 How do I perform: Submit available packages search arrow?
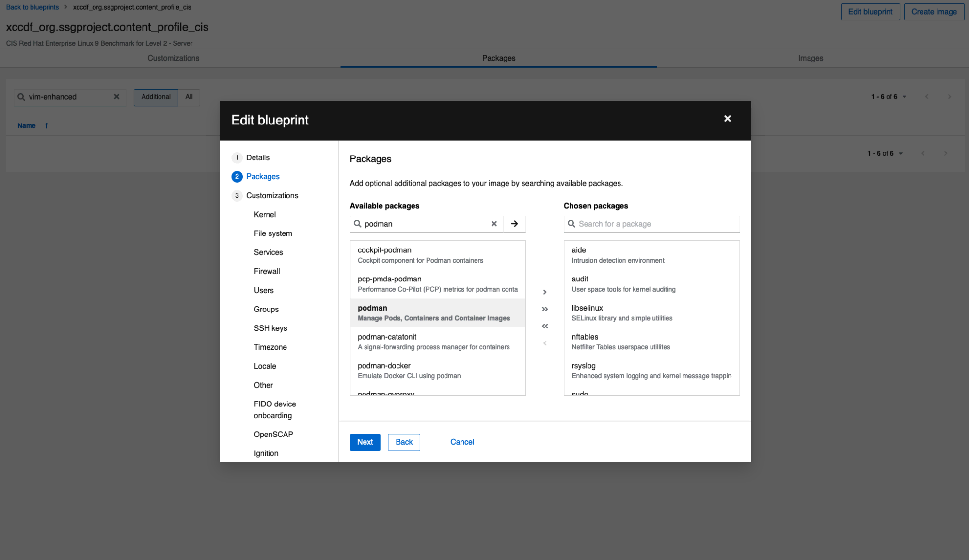click(x=514, y=224)
